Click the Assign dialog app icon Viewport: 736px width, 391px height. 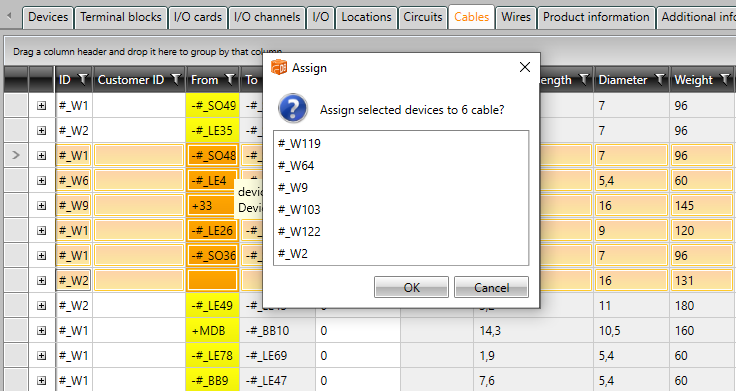click(x=279, y=67)
